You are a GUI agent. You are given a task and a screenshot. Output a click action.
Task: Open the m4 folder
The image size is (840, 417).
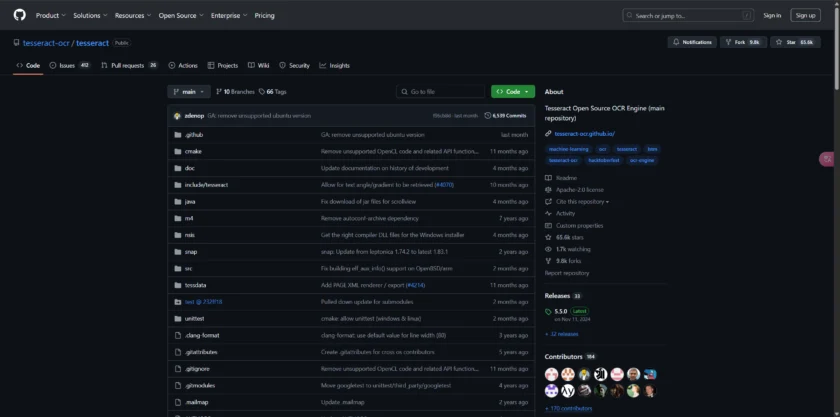click(189, 219)
